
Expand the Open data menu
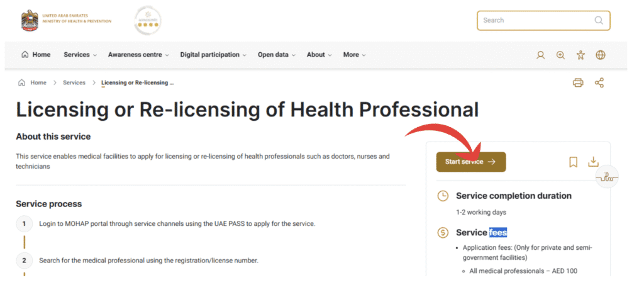276,55
